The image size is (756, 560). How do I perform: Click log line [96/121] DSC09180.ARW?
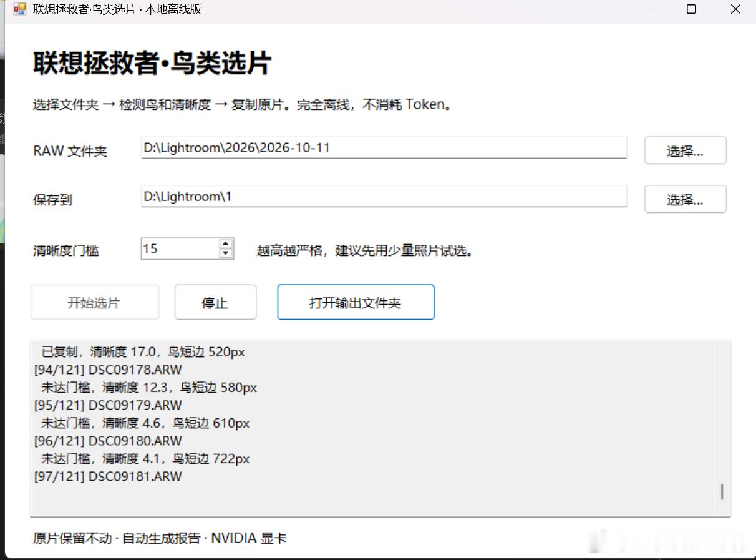click(x=108, y=441)
